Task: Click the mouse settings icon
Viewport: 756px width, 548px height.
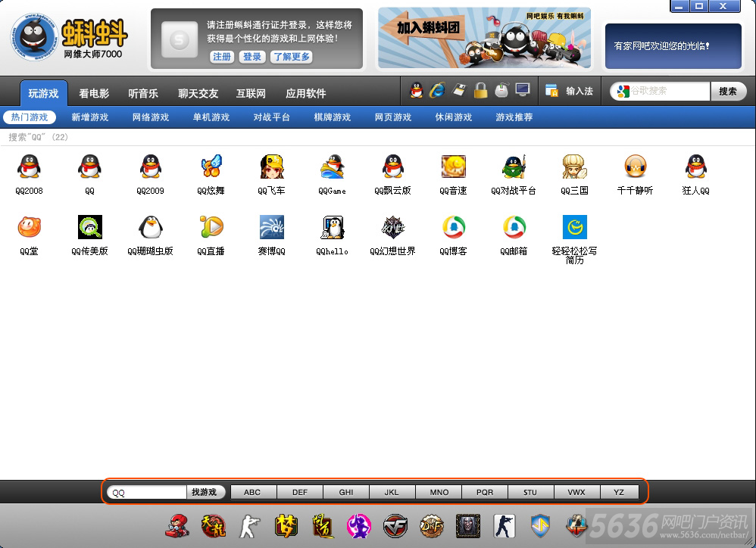Action: [x=501, y=91]
